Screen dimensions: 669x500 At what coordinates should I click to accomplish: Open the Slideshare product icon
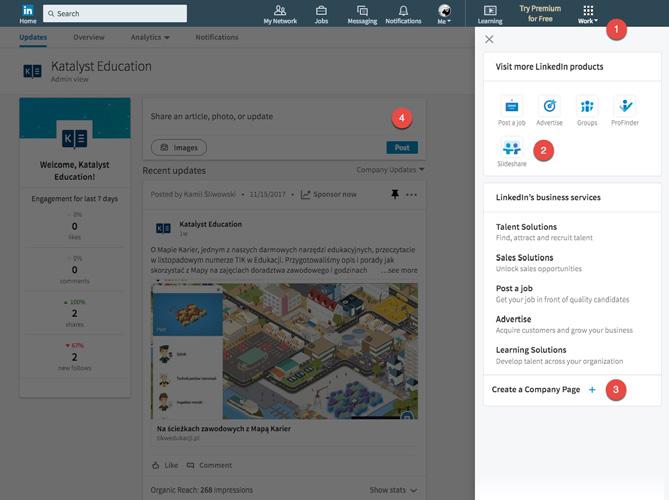(x=512, y=153)
